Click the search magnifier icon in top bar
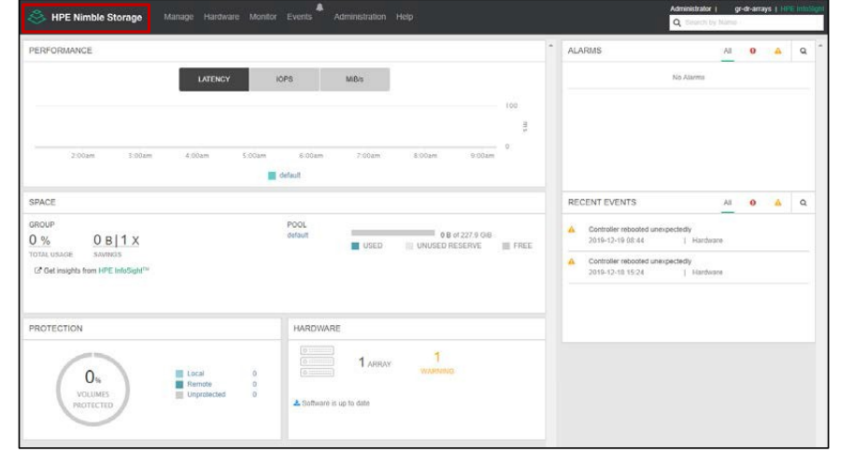 pyautogui.click(x=676, y=22)
